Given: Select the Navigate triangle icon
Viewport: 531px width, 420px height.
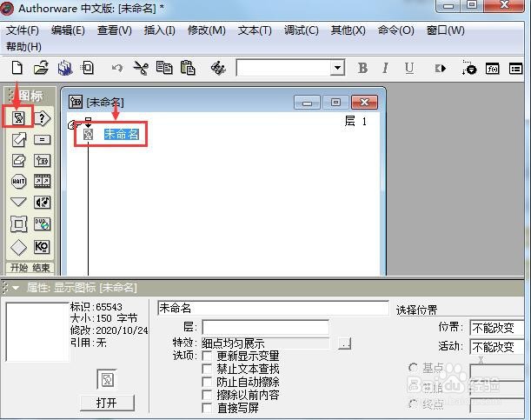Looking at the screenshot, I should coord(18,203).
